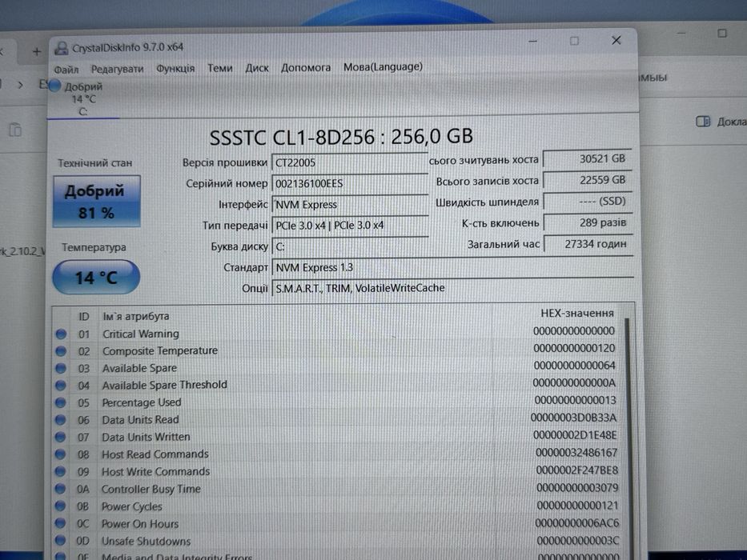
Task: Select the Composite Temperature attribute row
Action: 338,350
